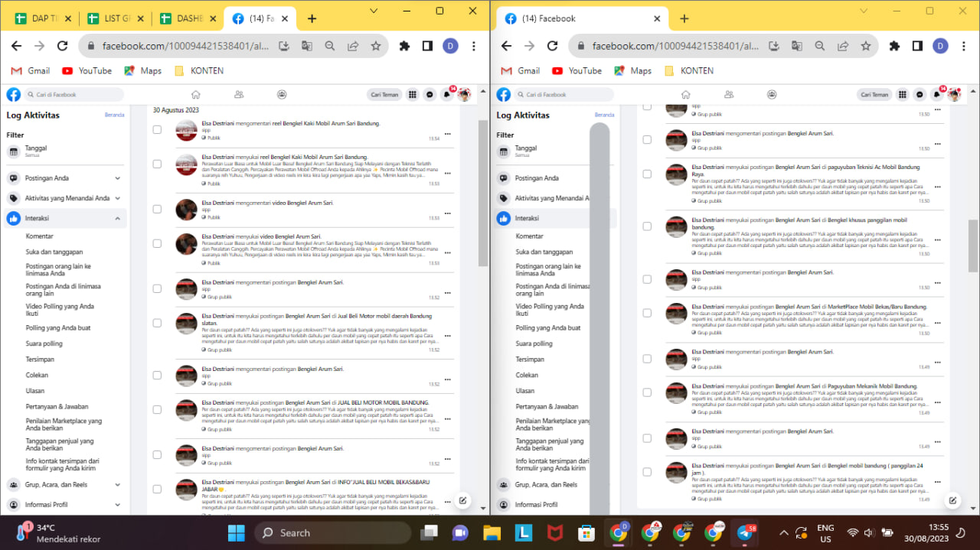The width and height of the screenshot is (980, 550).
Task: Click the left window page scrollbar thumb
Action: 483,193
